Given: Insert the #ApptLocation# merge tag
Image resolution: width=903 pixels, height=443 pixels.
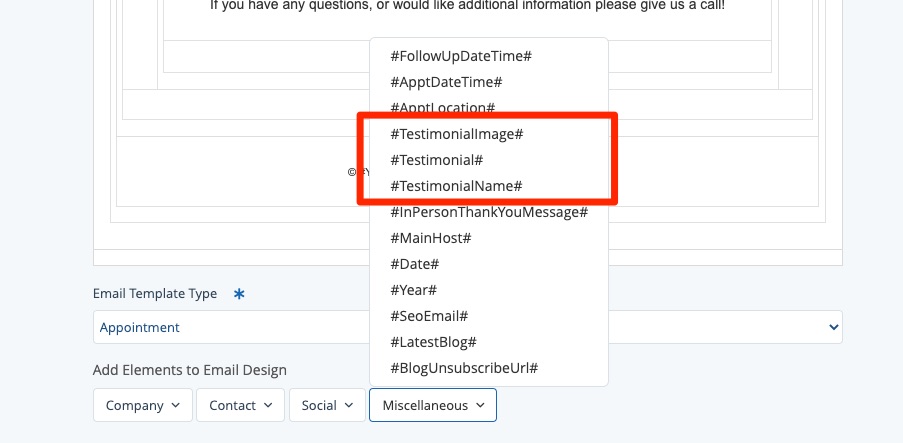Looking at the screenshot, I should (x=443, y=107).
